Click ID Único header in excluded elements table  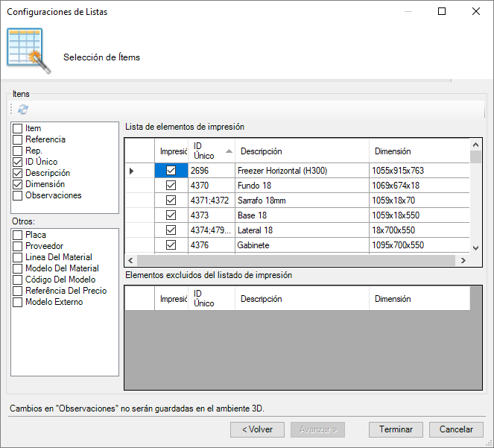(x=212, y=299)
